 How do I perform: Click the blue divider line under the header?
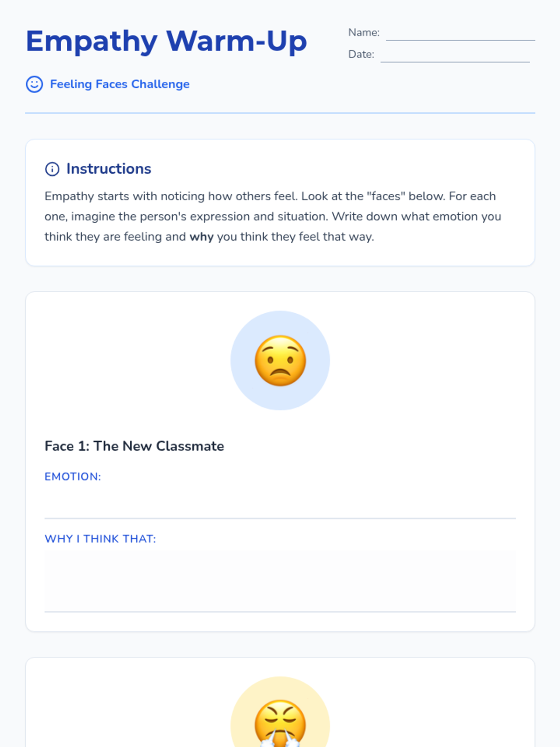tap(280, 113)
